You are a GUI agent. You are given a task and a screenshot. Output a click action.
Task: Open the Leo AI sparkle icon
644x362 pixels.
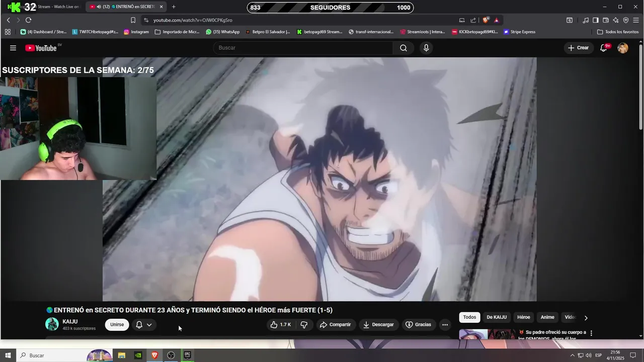click(615, 20)
